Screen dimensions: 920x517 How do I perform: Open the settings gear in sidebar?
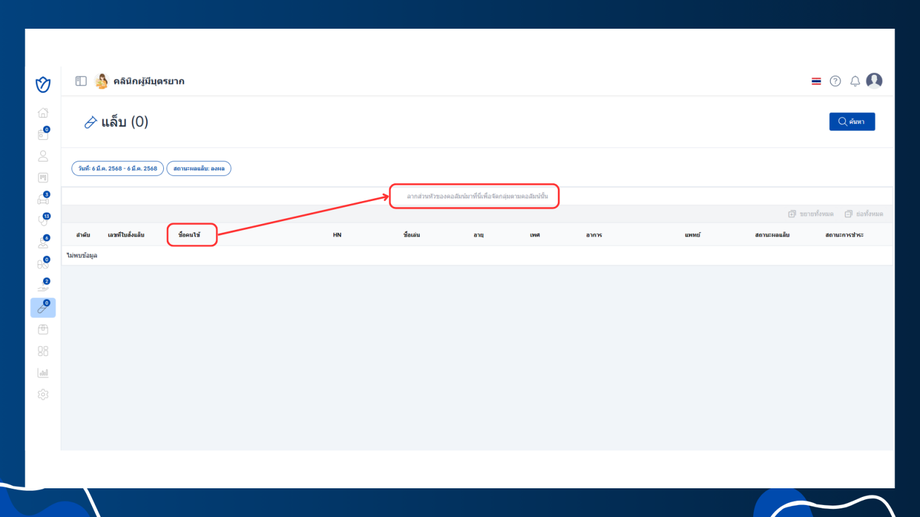43,394
